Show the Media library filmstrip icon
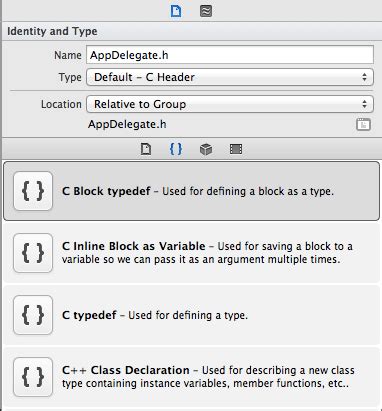 (x=236, y=149)
